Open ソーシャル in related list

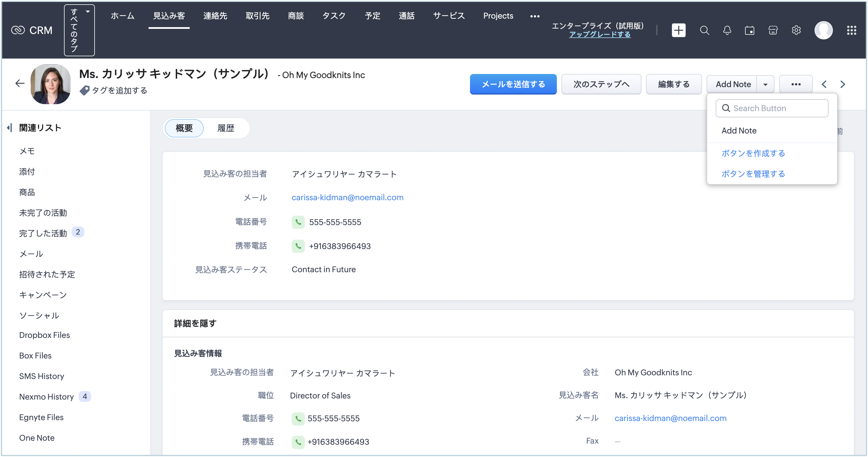[39, 316]
